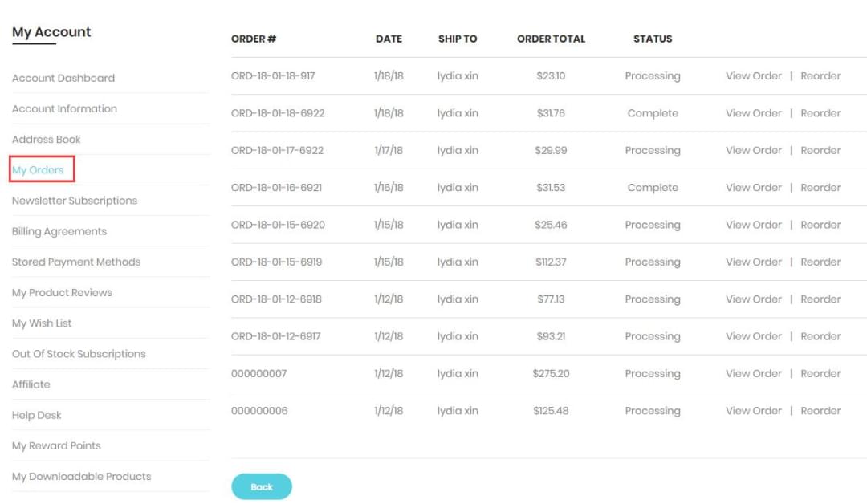View order ORD-18-01-18-917 details
This screenshot has height=504, width=867.
(x=753, y=75)
